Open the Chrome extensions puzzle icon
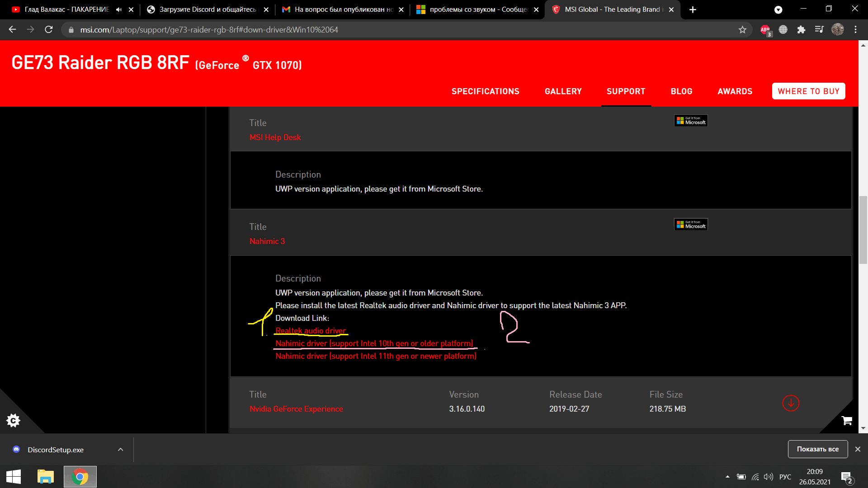 pyautogui.click(x=801, y=29)
